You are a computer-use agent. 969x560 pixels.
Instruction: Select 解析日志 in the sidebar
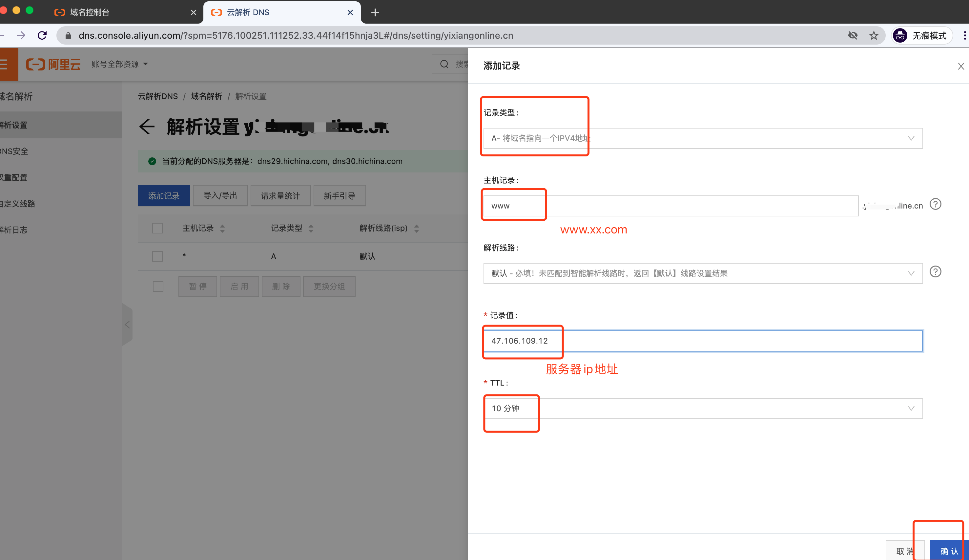[61, 230]
